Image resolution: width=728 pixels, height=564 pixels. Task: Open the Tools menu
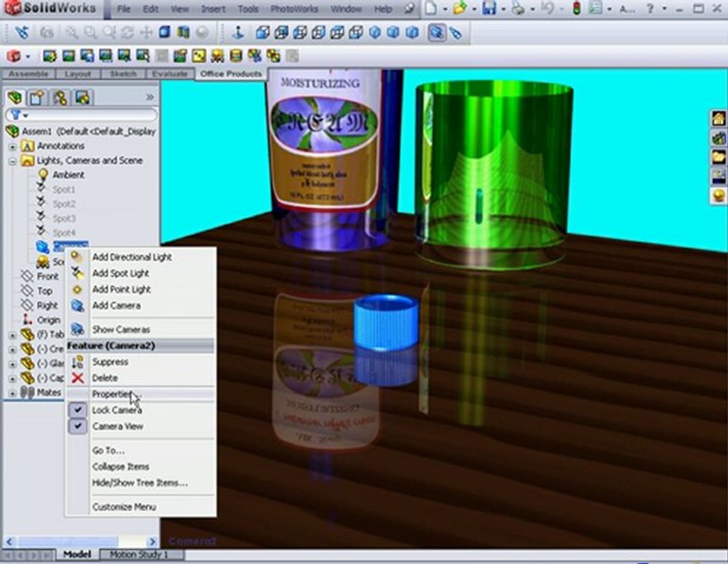(x=248, y=9)
